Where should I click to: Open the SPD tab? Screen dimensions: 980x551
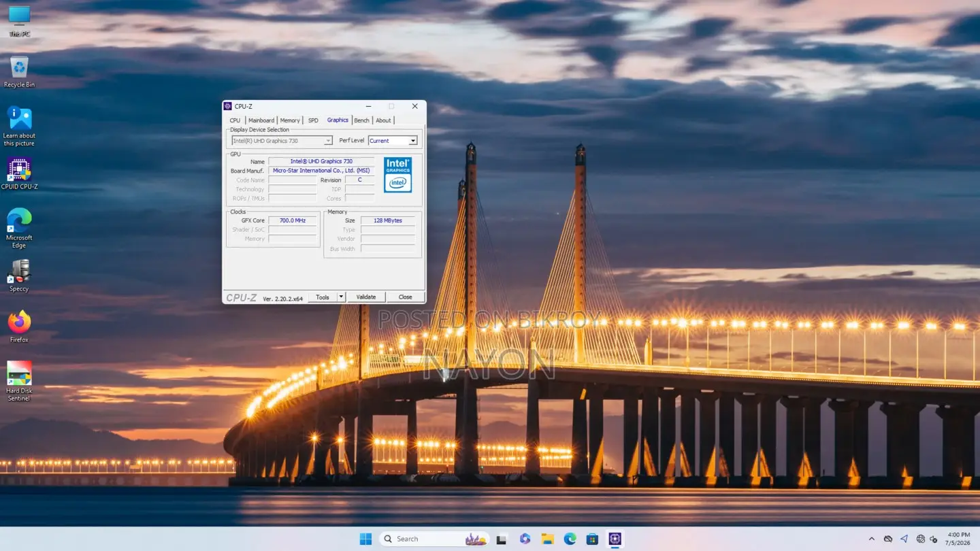click(313, 120)
